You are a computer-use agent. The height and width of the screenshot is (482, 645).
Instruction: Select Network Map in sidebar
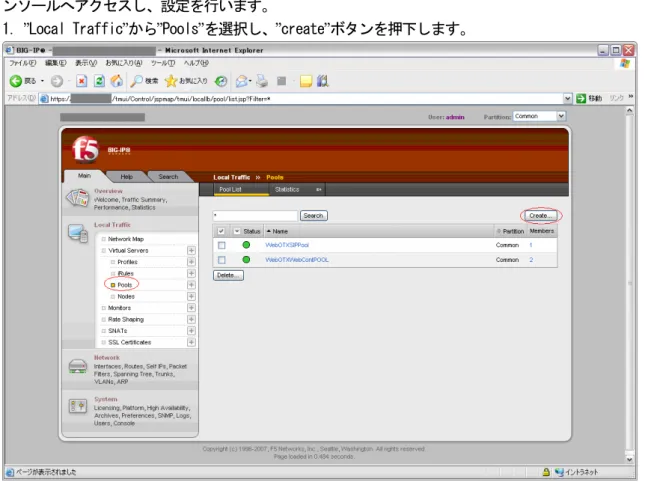click(x=125, y=239)
